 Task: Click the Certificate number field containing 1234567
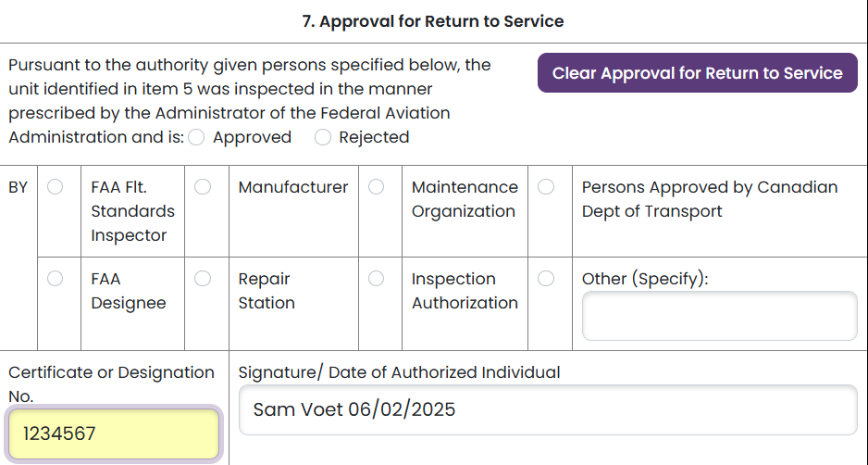click(114, 434)
